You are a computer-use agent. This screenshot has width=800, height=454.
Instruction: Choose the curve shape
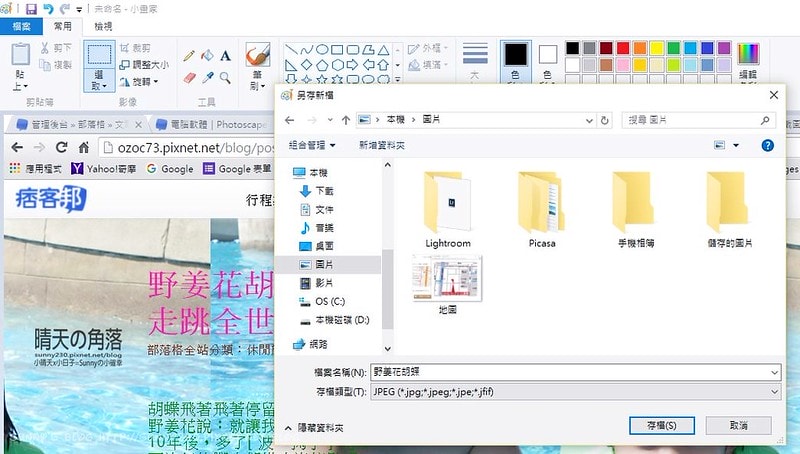(306, 49)
